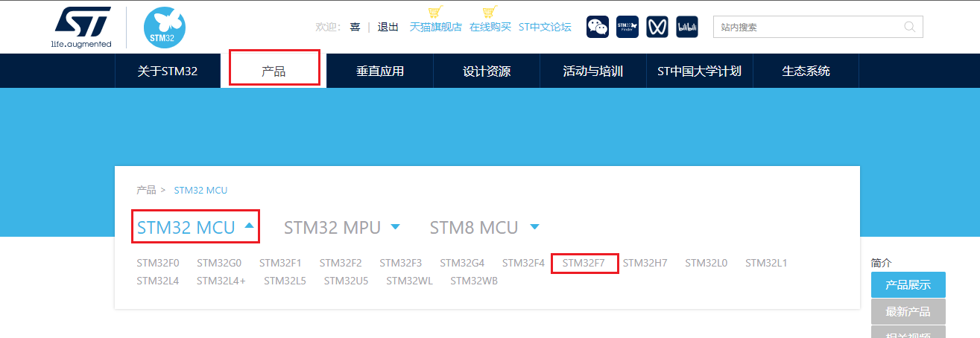This screenshot has height=338, width=980.
Task: Click the username 喜
Action: pos(355,27)
